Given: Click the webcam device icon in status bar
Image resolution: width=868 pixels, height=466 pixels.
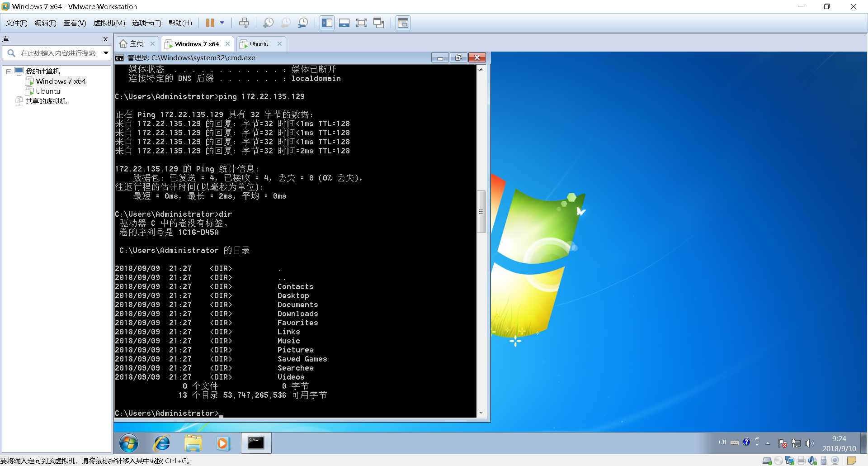Looking at the screenshot, I should [835, 461].
